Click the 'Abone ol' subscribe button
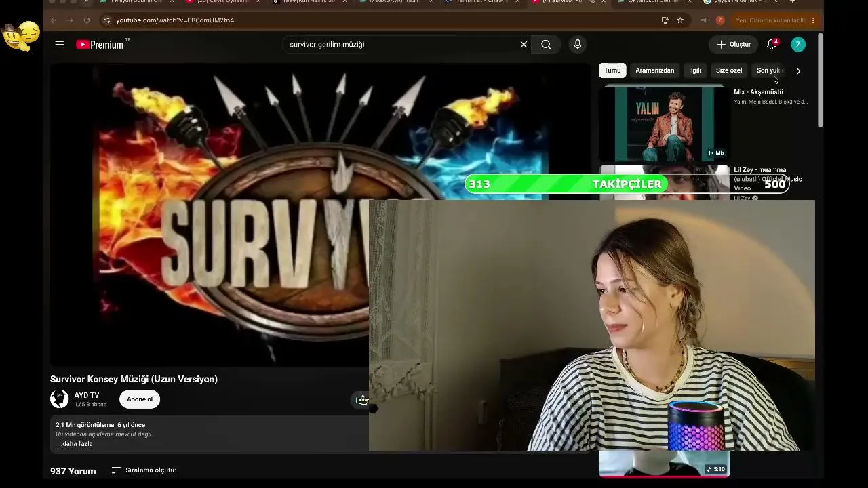This screenshot has width=868, height=488. click(x=140, y=399)
